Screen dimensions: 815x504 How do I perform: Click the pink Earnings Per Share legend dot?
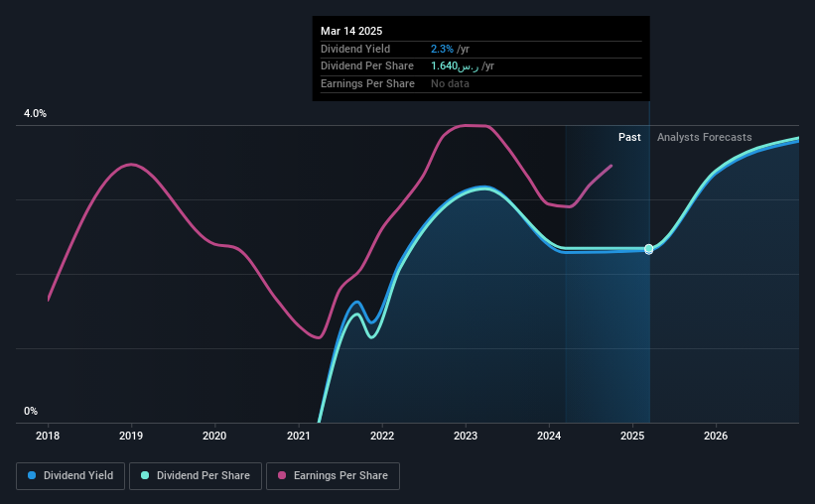[282, 475]
